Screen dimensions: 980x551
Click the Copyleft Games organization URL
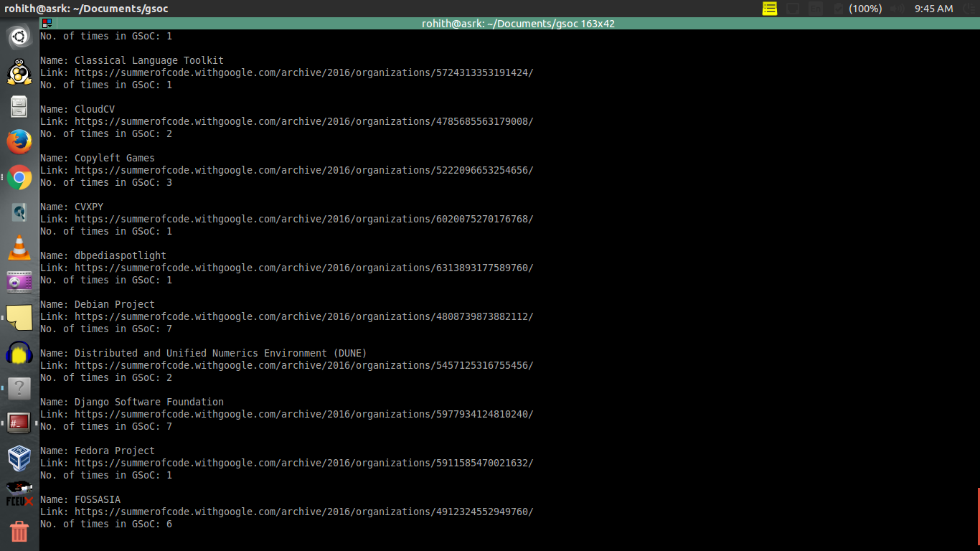pos(304,170)
